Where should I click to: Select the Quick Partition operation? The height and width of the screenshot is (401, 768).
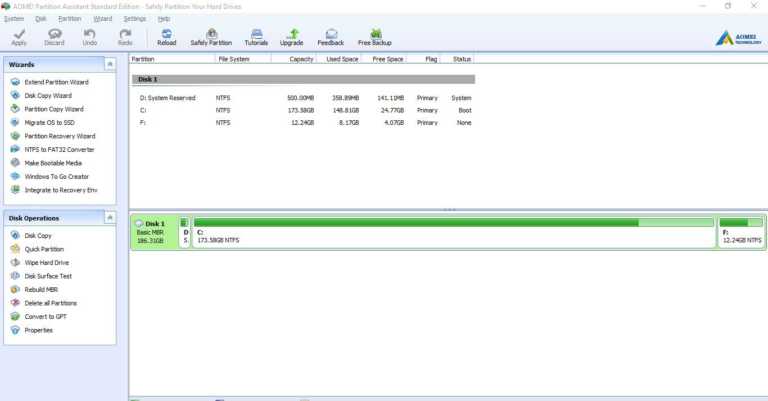(x=44, y=249)
